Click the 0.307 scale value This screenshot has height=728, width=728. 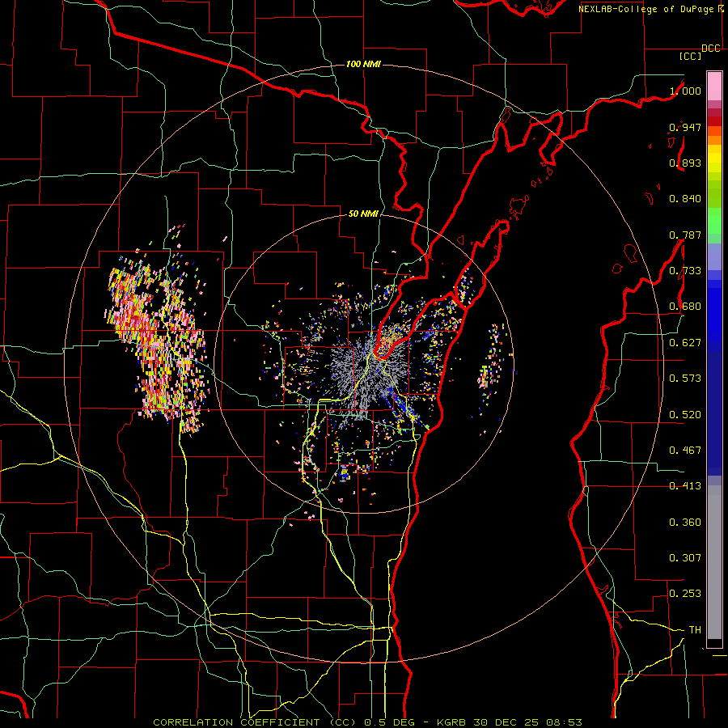pos(685,558)
